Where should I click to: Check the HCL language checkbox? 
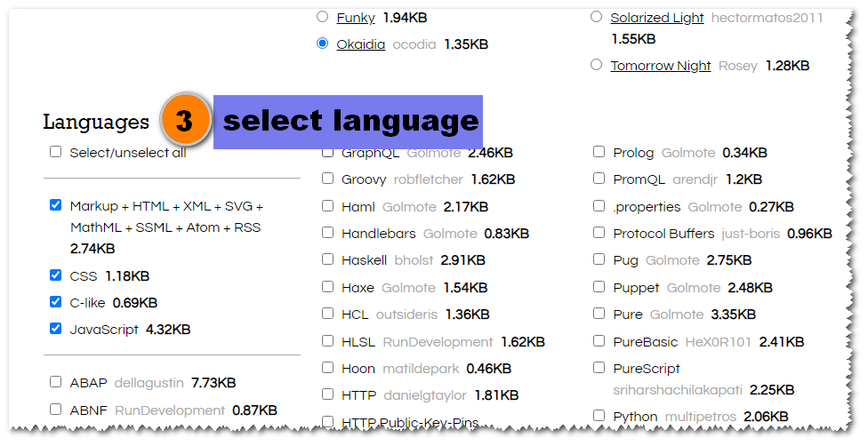tap(327, 314)
